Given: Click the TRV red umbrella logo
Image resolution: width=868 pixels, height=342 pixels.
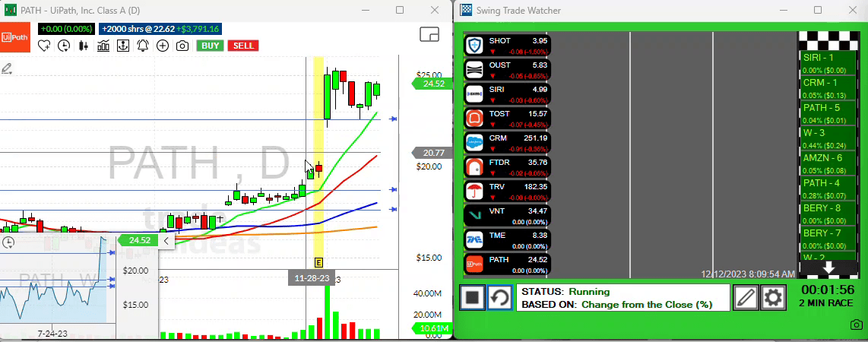Looking at the screenshot, I should click(x=475, y=192).
